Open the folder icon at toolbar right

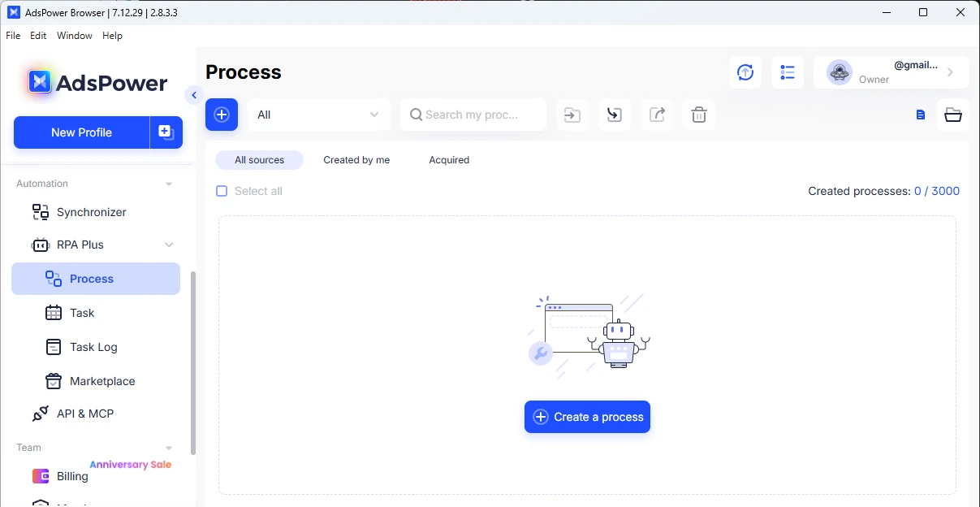pyautogui.click(x=953, y=115)
